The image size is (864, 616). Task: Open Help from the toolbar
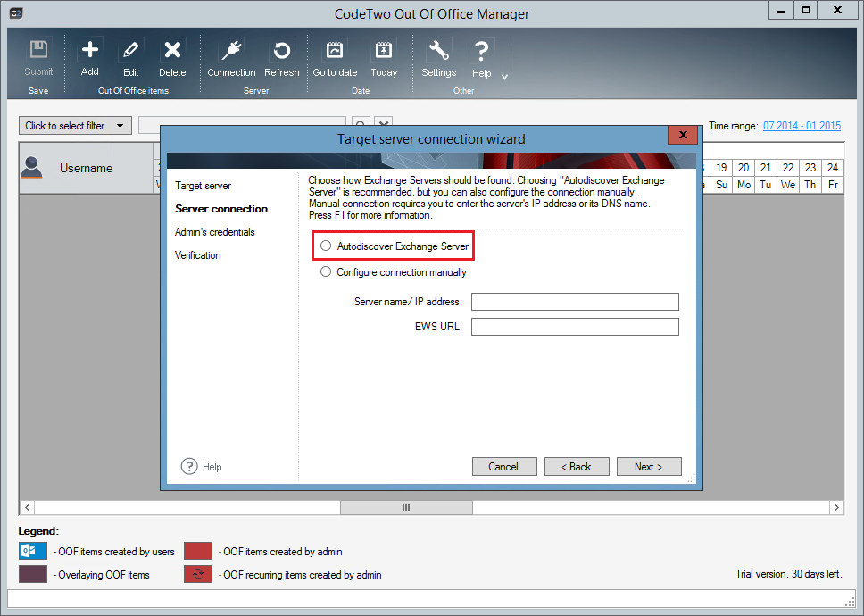point(482,58)
